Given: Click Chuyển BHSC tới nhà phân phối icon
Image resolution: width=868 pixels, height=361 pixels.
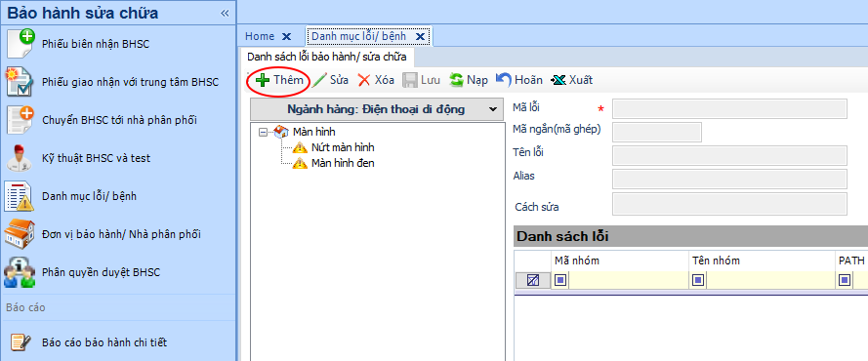Looking at the screenshot, I should [20, 120].
